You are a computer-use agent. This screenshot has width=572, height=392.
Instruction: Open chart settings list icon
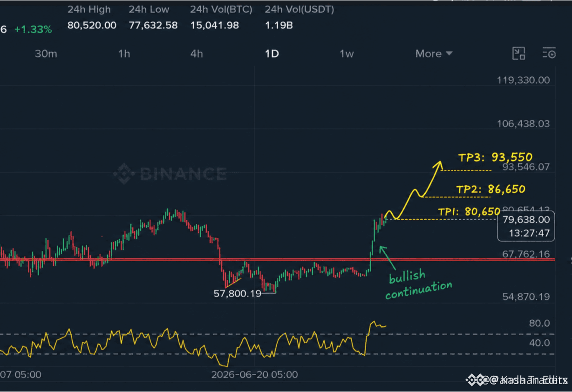click(549, 53)
